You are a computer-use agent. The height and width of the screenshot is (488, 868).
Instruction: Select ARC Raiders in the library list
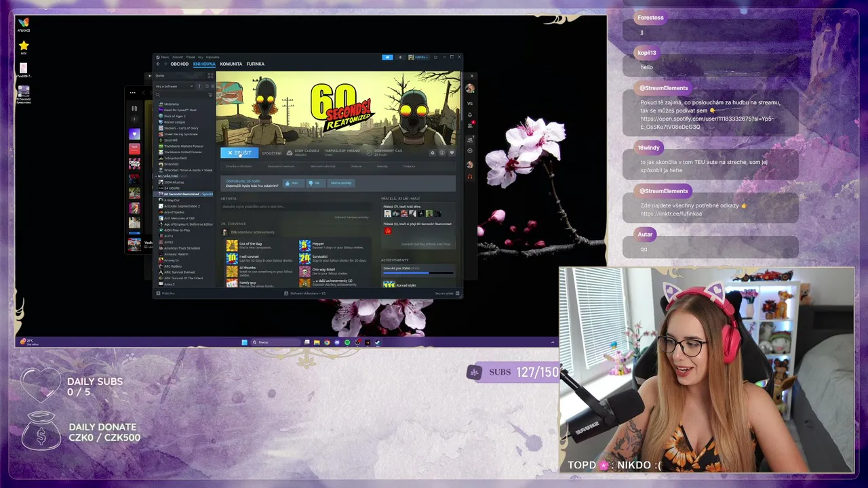(170, 266)
